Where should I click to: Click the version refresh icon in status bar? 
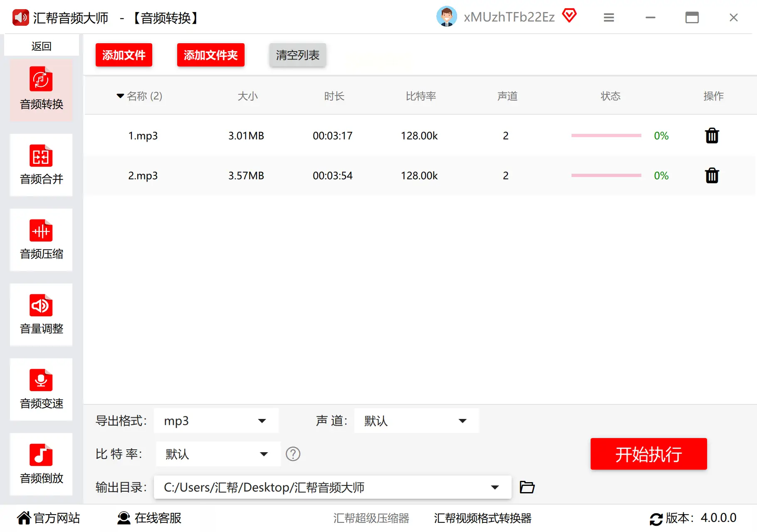pos(656,518)
